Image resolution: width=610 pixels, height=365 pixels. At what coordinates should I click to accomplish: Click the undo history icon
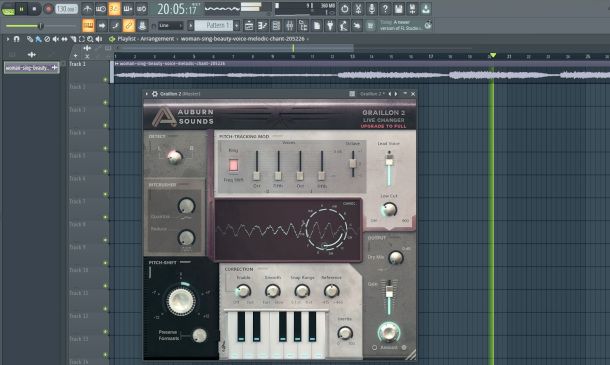tap(345, 9)
